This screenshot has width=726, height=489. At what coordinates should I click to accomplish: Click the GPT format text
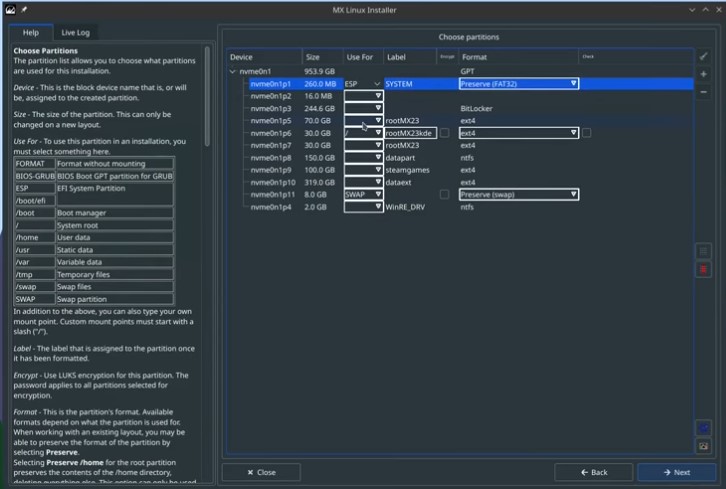click(467, 71)
